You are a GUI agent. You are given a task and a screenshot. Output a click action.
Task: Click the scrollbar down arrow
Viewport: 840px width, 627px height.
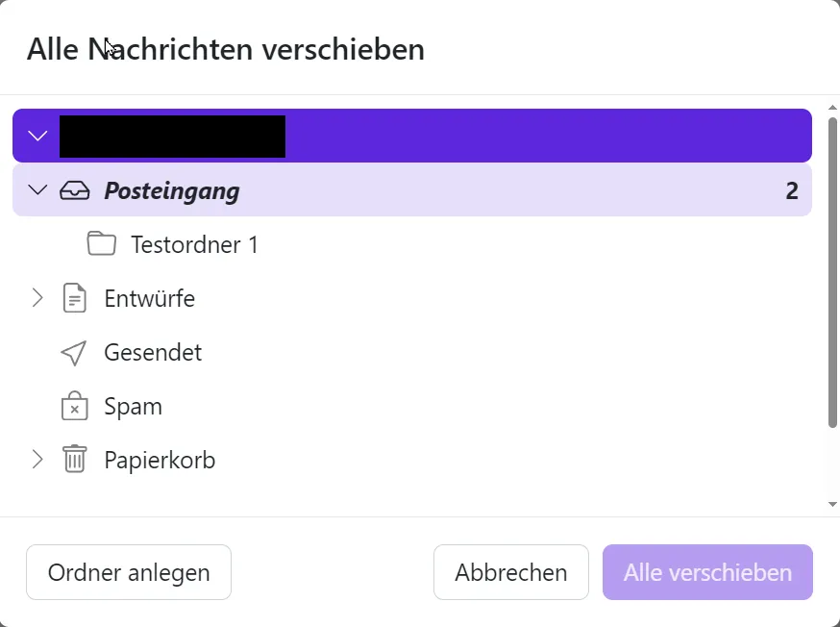point(832,502)
